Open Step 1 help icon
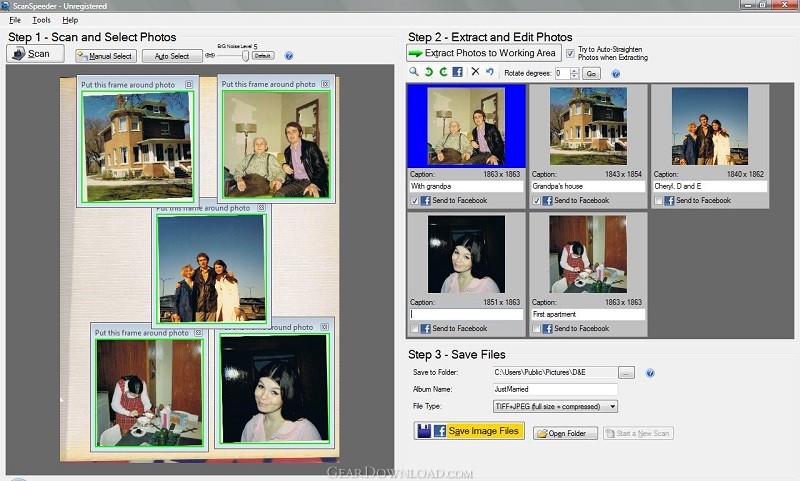The image size is (800, 481). pos(289,56)
